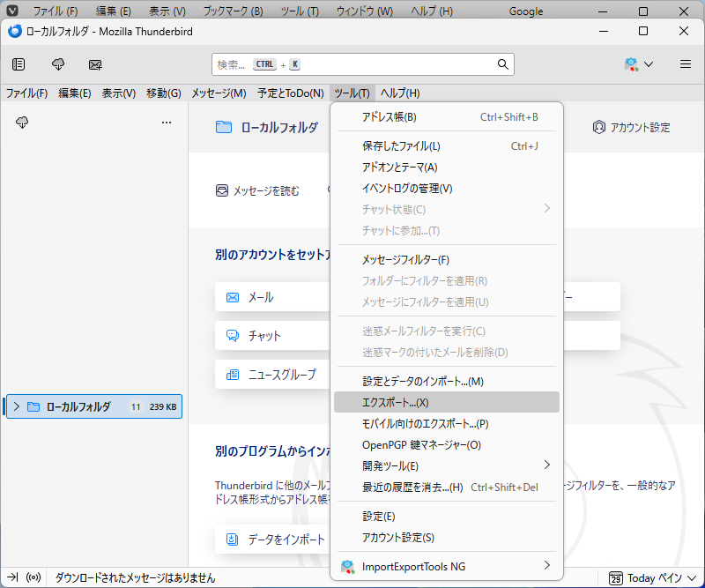Open the hamburger application menu
Screen dimensions: 705x588
pos(686,64)
